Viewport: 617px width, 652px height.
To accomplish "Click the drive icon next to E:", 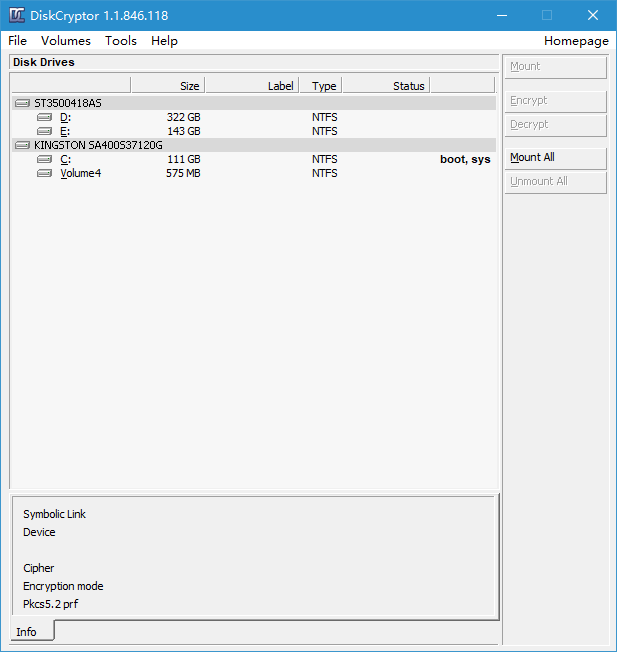I will pos(44,131).
